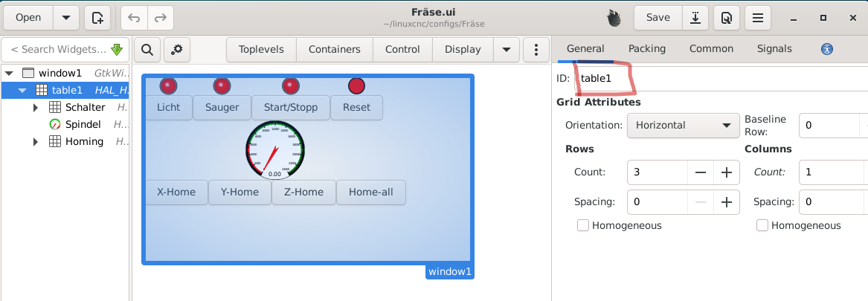The image size is (868, 301).
Task: Switch to the Packing tab
Action: 646,49
